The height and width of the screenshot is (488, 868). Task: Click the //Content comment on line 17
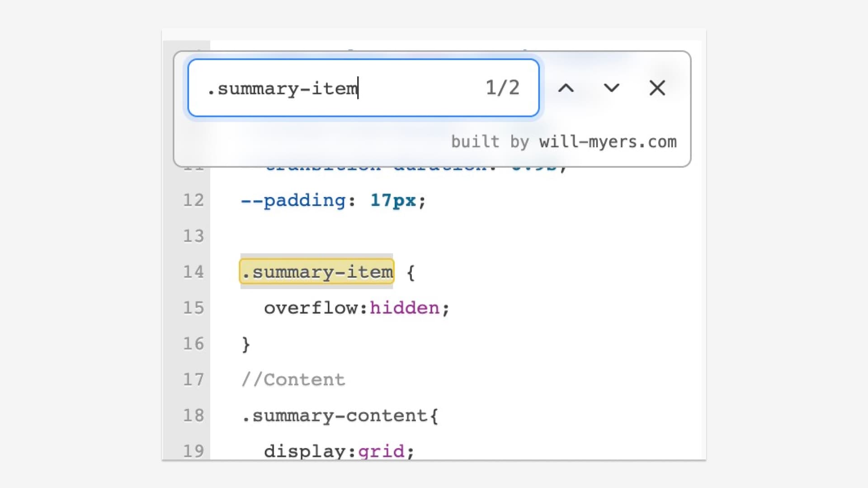coord(293,380)
